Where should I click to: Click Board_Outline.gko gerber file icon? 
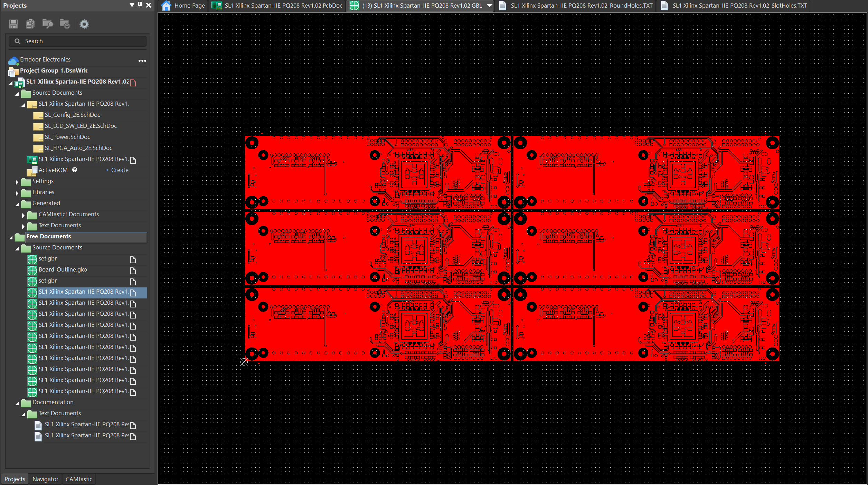(x=32, y=270)
